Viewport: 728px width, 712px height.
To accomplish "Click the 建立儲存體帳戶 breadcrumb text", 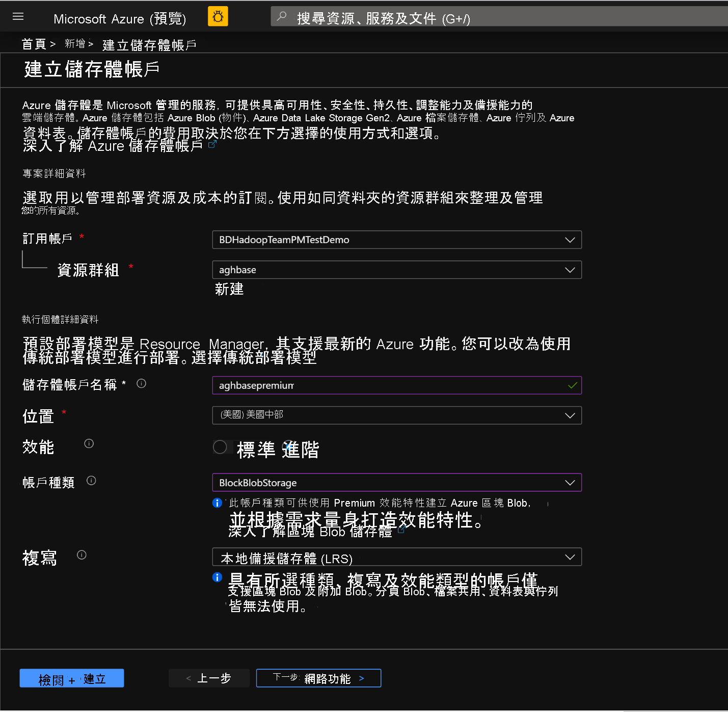I will 149,45.
